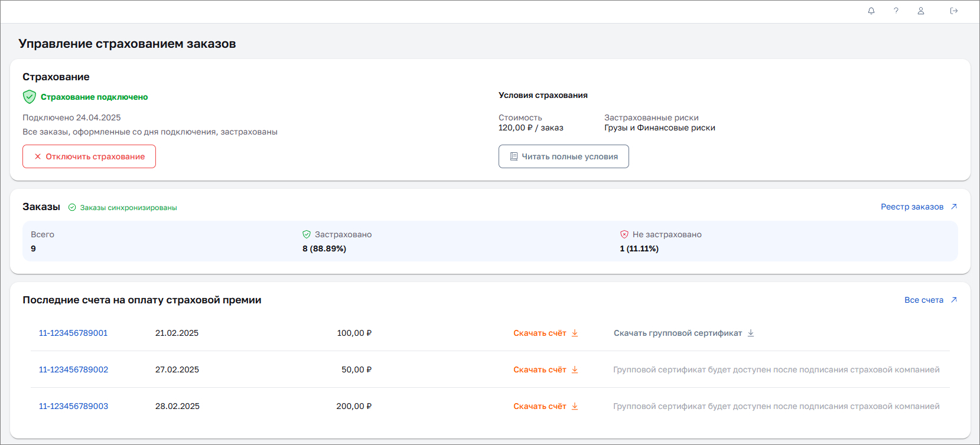Image resolution: width=980 pixels, height=445 pixels.
Task: Open invoice 11-123456789002
Action: 73,369
